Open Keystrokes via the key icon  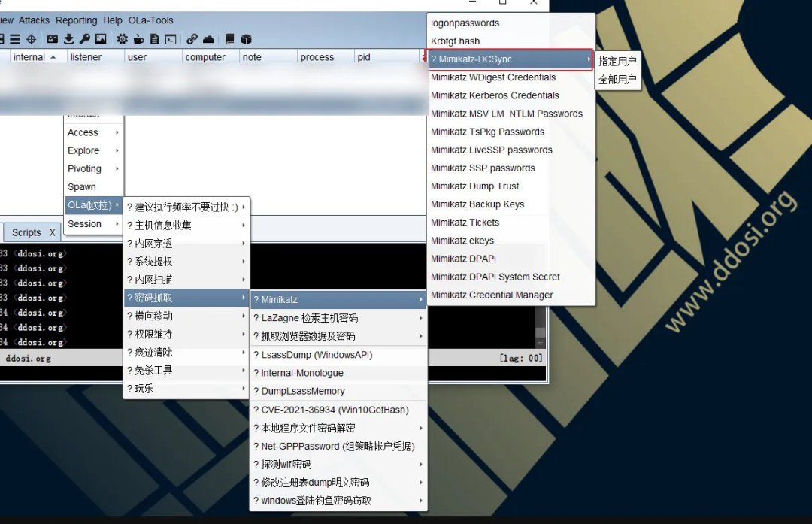(84, 39)
